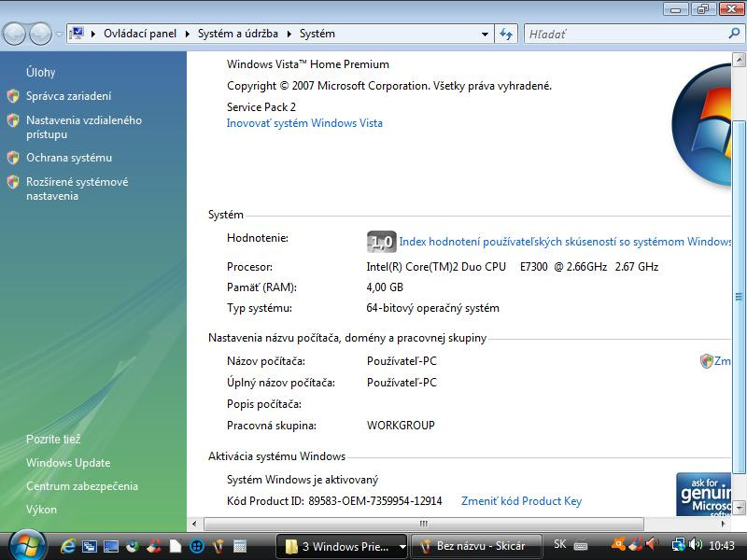Switch to 'Bez názvu - Skicár' window
747x560 pixels.
(x=476, y=545)
